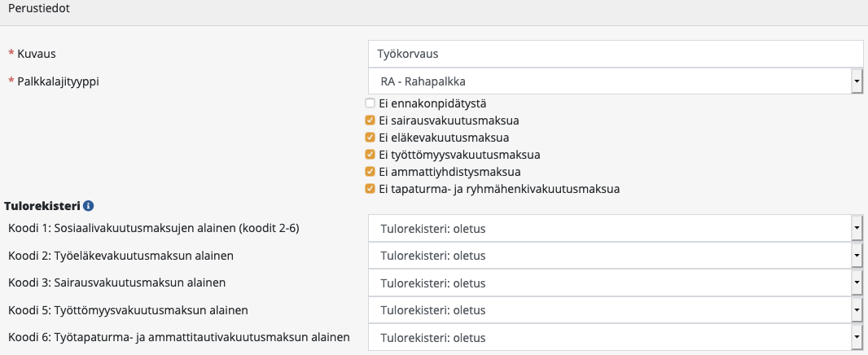
Task: Open the Koodi 3 Sairausvakuutusmaksun alainen dropdown
Action: click(x=615, y=283)
